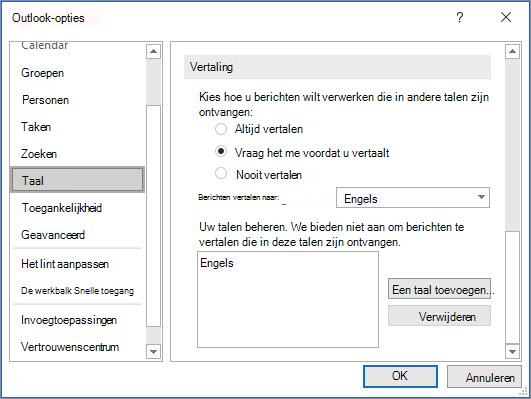Click the Een taal toevoegen button

tap(439, 289)
